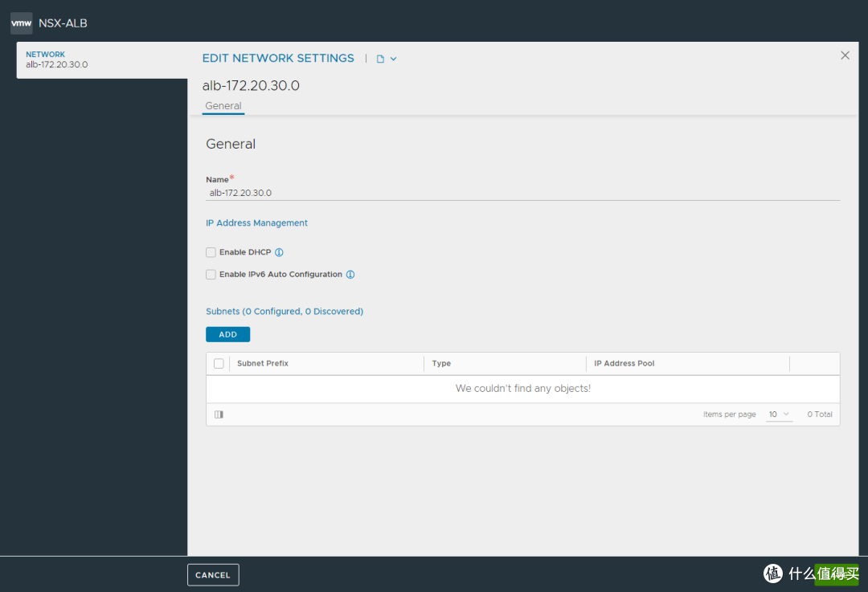Enable the DHCP checkbox
Screen dimensions: 868x592
211,252
